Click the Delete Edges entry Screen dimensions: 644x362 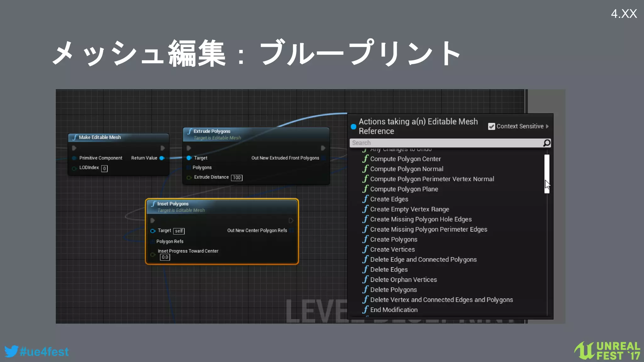coord(389,270)
